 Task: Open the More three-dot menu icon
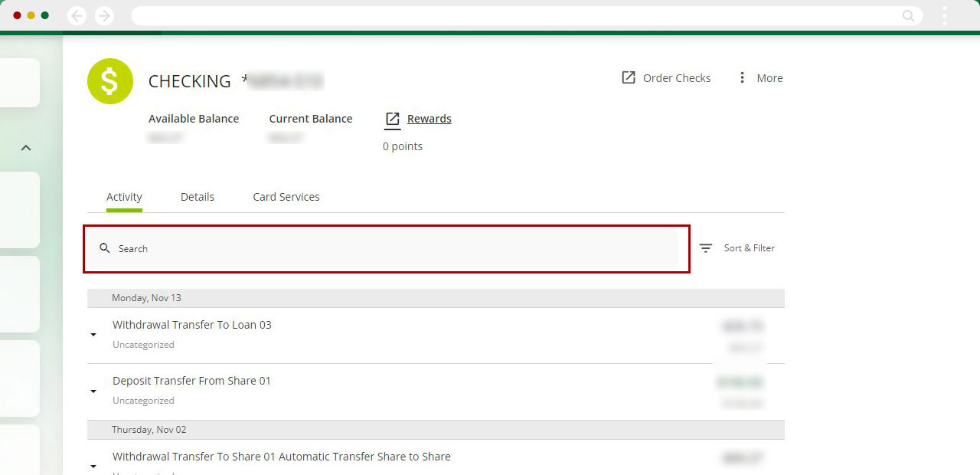(x=742, y=78)
